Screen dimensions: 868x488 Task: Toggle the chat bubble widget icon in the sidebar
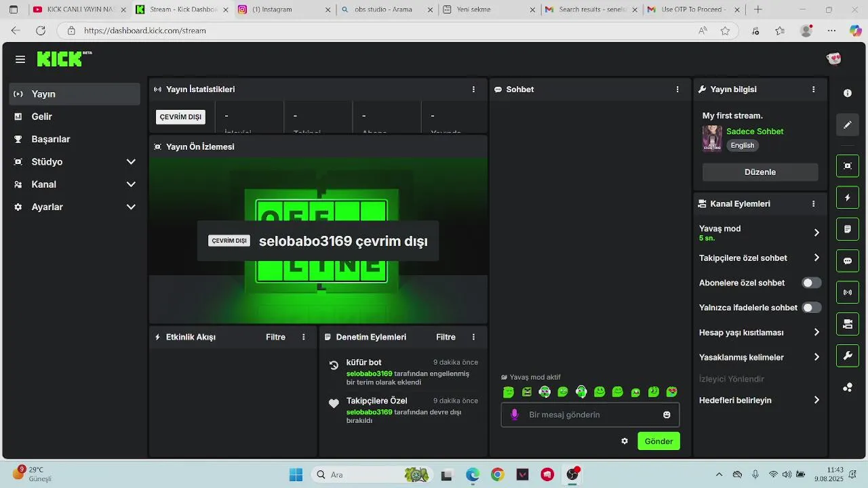848,261
